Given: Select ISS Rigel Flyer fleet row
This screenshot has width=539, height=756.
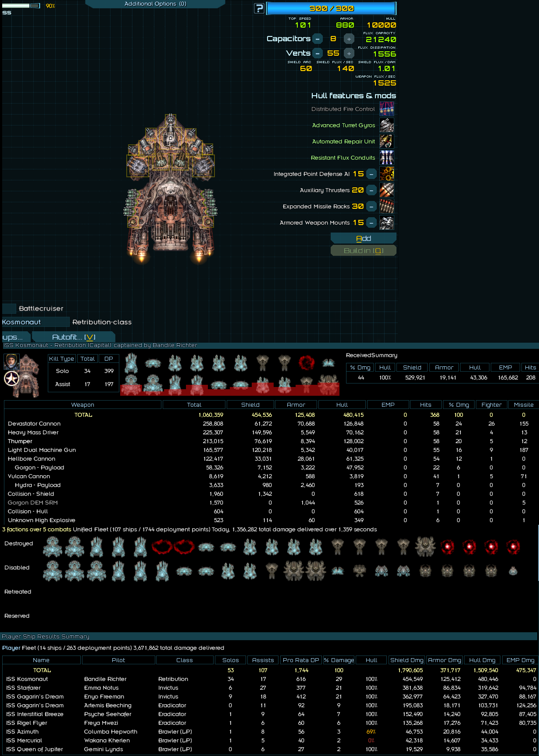Looking at the screenshot, I should click(x=271, y=723).
